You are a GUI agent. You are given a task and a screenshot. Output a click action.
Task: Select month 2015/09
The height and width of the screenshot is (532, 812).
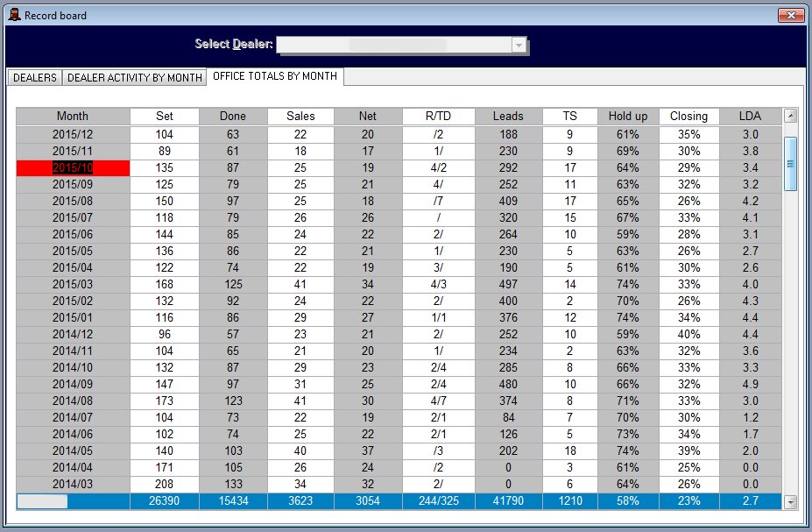(x=73, y=184)
